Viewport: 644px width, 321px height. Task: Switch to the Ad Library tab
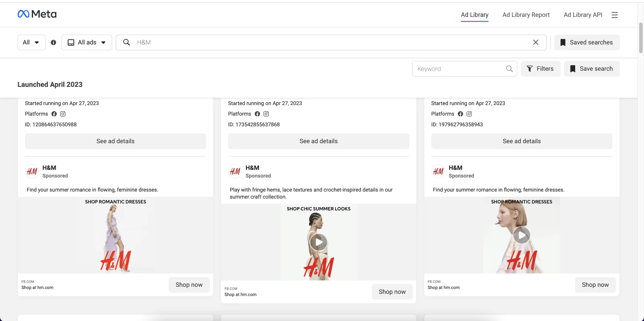[475, 15]
